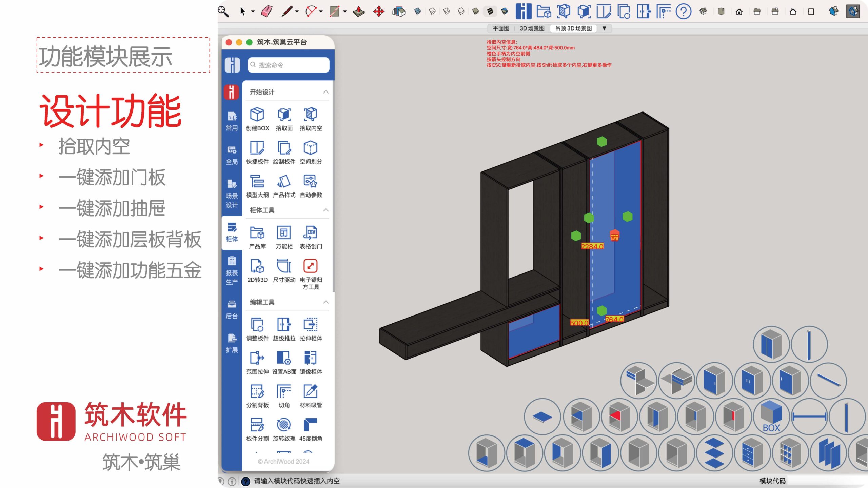868x488 pixels.
Task: Switch to the 平面图 tab
Action: pos(501,28)
